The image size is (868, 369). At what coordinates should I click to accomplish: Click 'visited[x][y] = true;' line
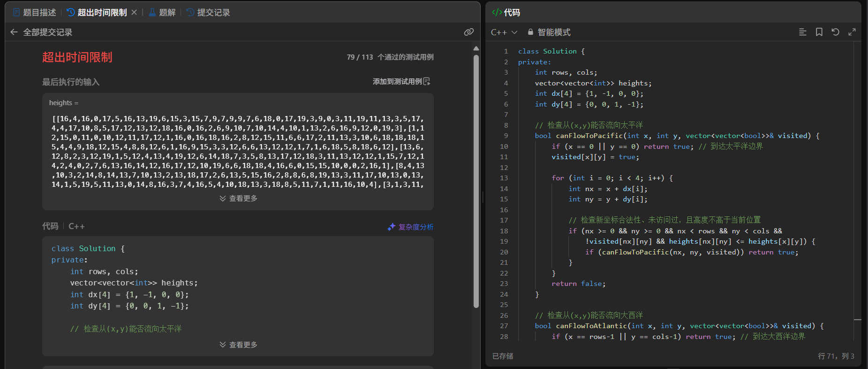pyautogui.click(x=595, y=157)
